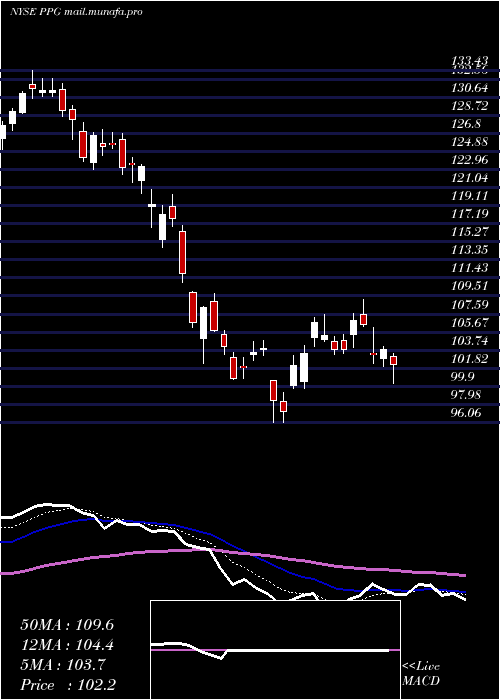Viewport: 500px width, 700px height.
Task: Select the 133.43 price axis label
Action: (468, 61)
